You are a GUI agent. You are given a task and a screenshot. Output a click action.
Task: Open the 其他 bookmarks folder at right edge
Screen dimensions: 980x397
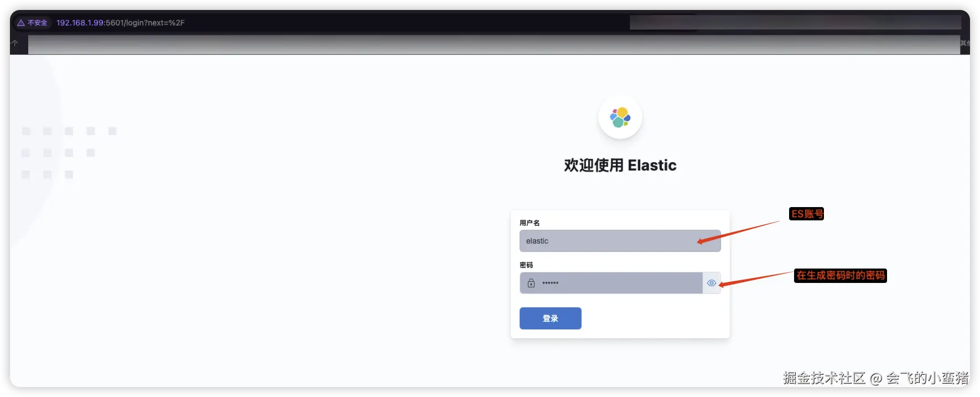(x=965, y=43)
